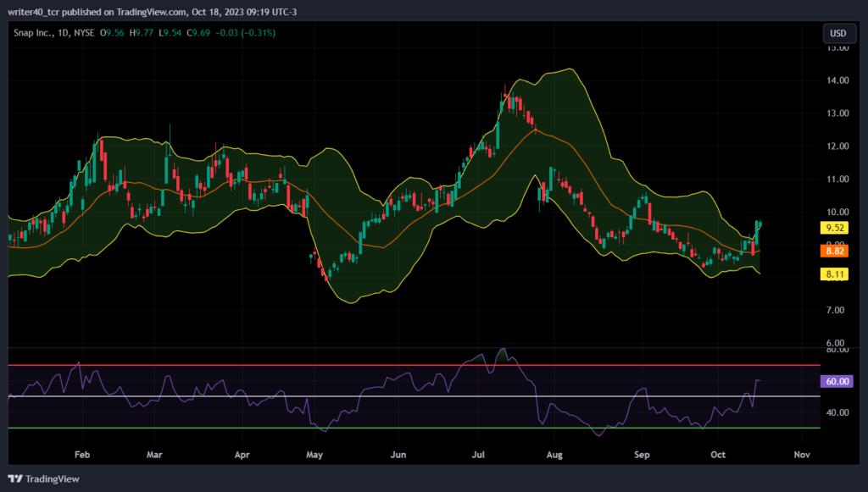
Task: Click the red RSI overbought line
Action: pyautogui.click(x=414, y=366)
